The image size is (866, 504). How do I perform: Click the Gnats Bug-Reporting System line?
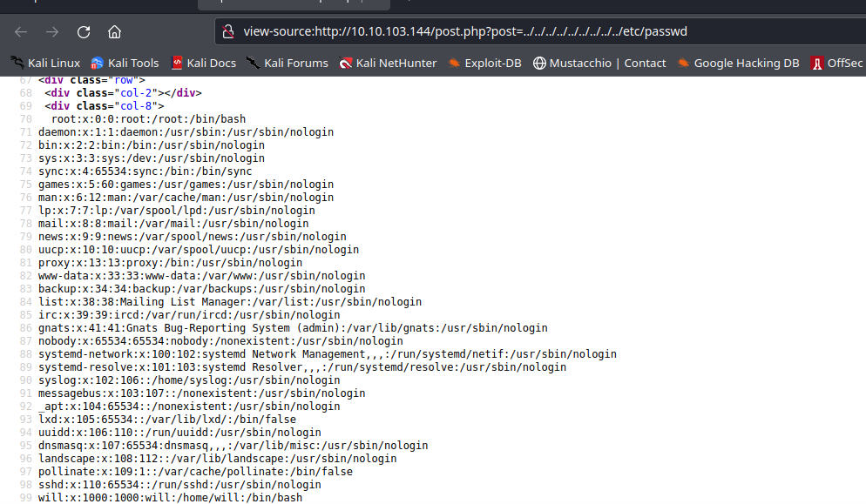pos(293,328)
